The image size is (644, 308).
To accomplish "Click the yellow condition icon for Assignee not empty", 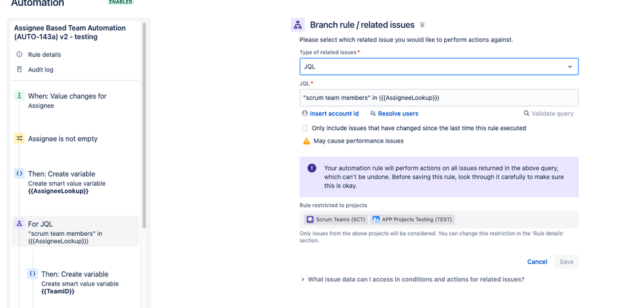I will tap(19, 139).
